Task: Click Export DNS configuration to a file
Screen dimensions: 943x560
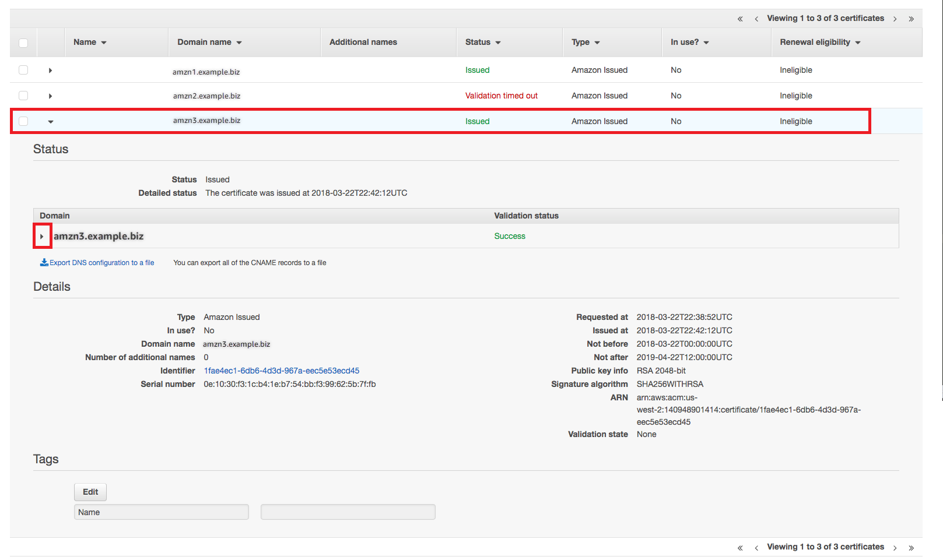Action: [101, 262]
